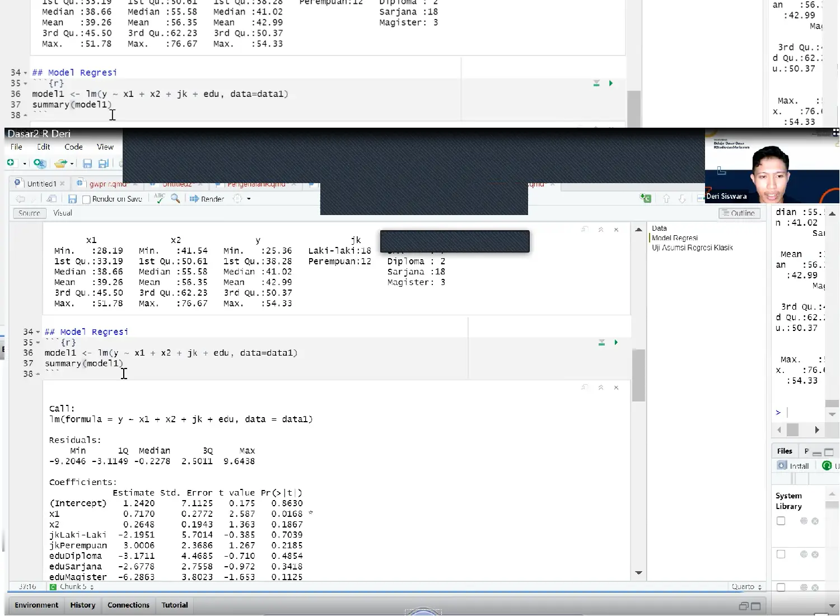Jump to Uji Asumsi Regresi Klasik outline entry
The height and width of the screenshot is (616, 840).
click(692, 248)
